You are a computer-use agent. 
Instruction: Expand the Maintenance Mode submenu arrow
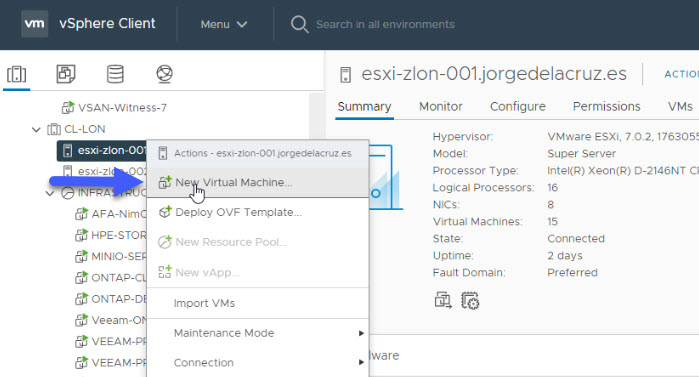361,333
